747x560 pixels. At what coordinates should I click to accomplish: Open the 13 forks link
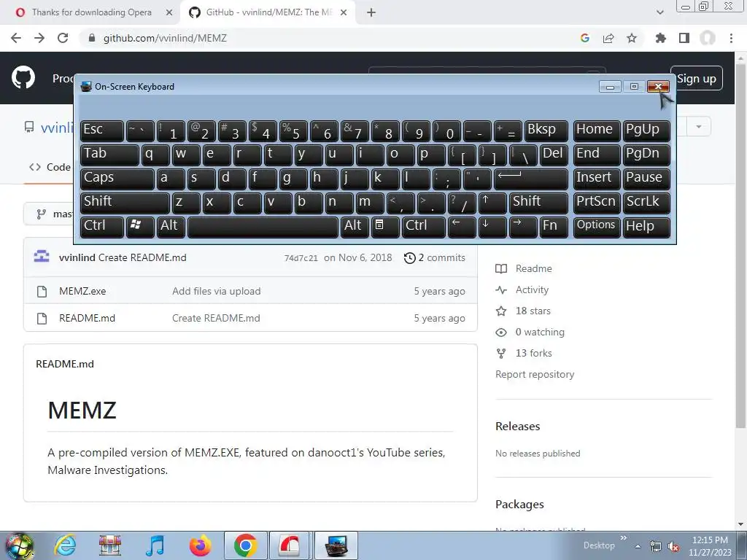pos(524,354)
